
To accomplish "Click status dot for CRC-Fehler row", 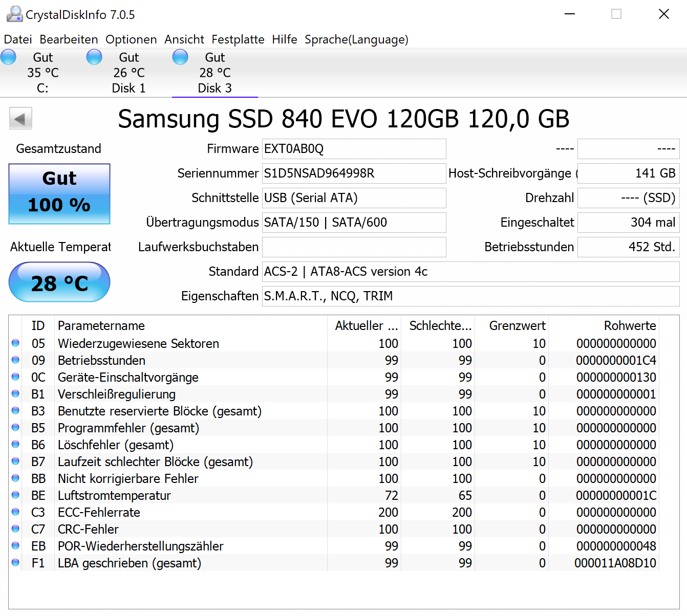I will [15, 529].
